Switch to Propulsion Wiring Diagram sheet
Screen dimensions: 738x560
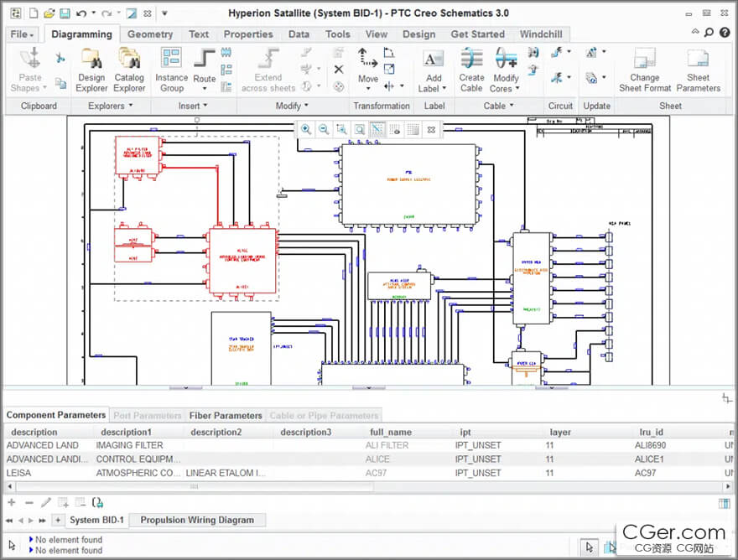[x=197, y=520]
